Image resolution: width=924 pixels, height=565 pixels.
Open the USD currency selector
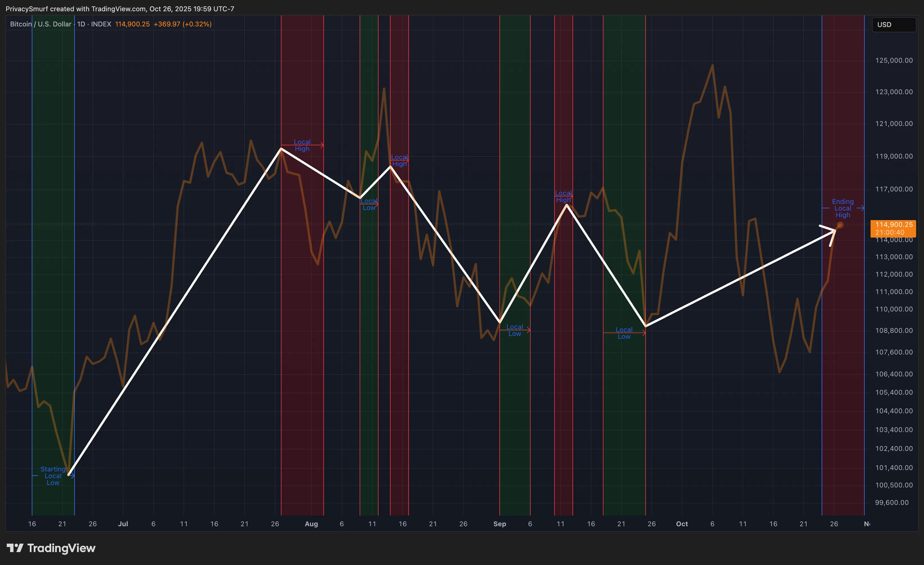(893, 25)
